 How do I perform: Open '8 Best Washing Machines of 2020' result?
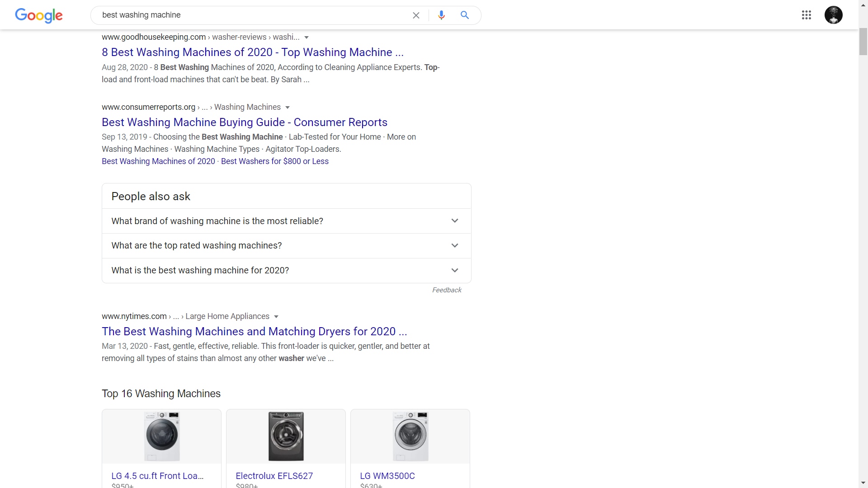(253, 52)
